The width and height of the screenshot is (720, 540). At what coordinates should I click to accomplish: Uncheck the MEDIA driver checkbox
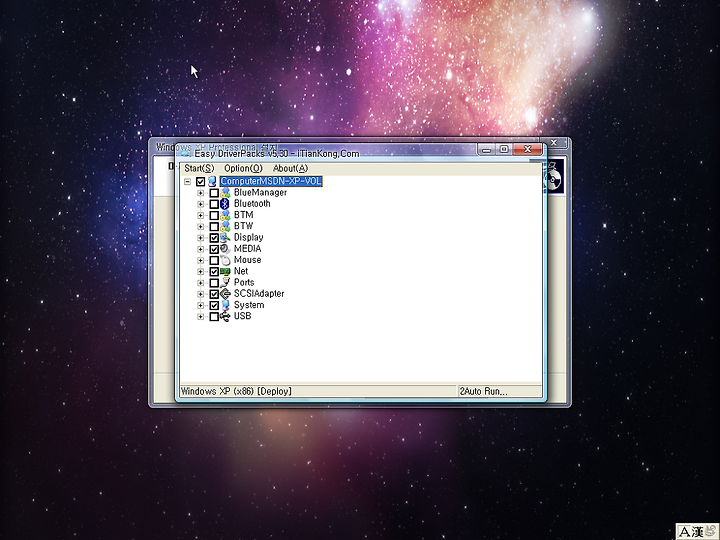[x=214, y=249]
